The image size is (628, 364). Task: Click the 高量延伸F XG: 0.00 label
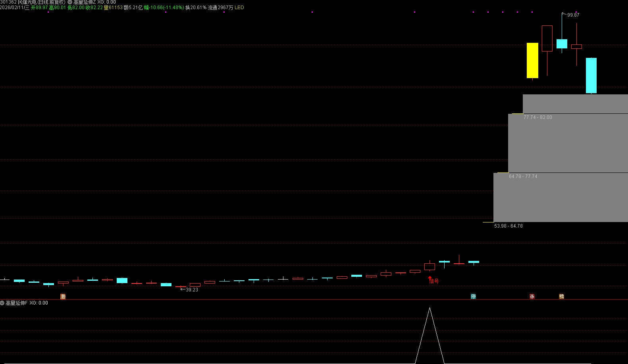(x=27, y=303)
